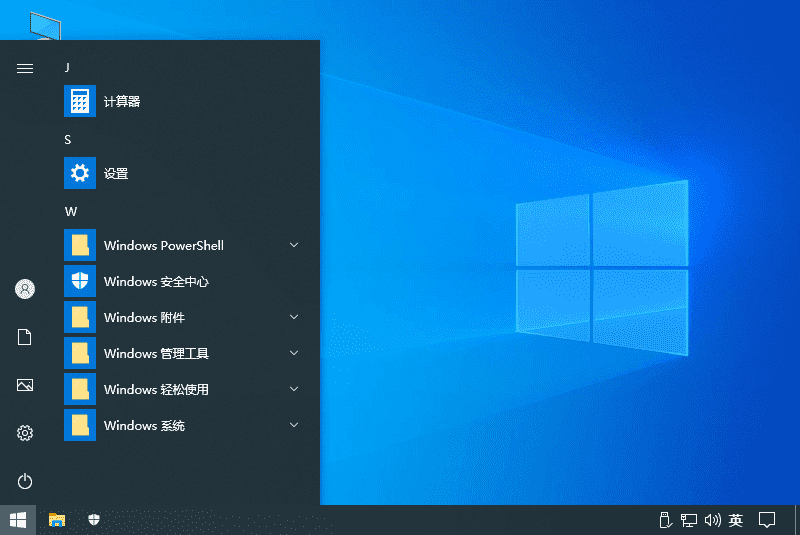Click the letter W group header

click(x=71, y=212)
